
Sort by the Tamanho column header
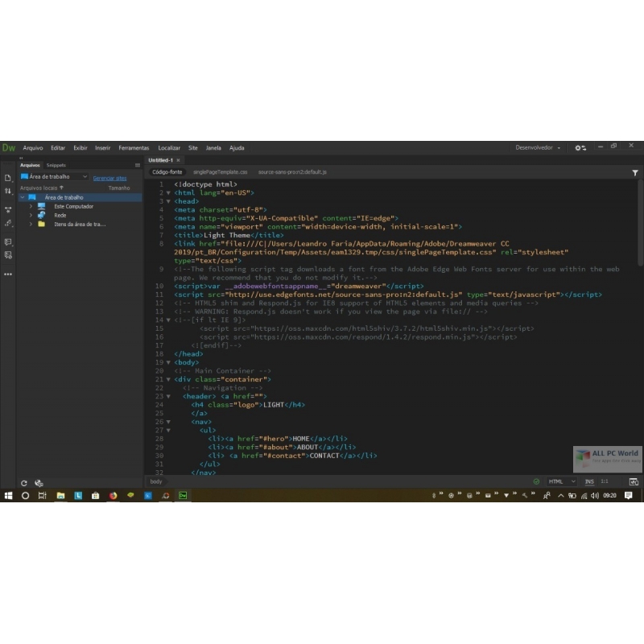(x=119, y=188)
